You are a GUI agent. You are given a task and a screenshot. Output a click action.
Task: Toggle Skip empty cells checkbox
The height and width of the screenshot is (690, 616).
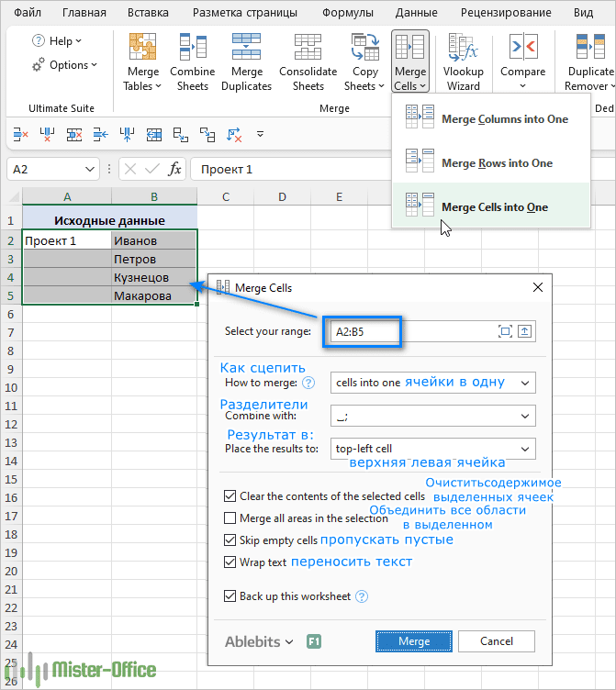point(230,540)
